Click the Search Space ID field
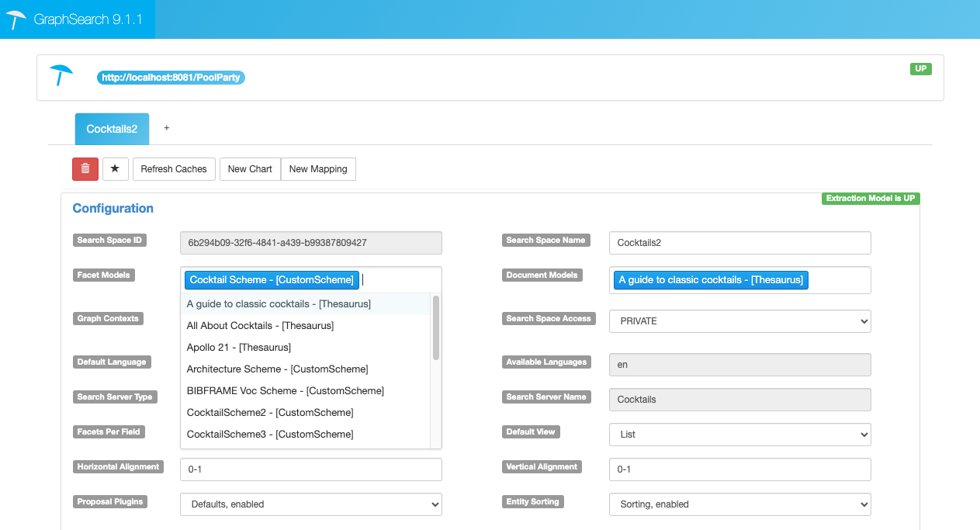This screenshot has width=980, height=530. click(311, 243)
